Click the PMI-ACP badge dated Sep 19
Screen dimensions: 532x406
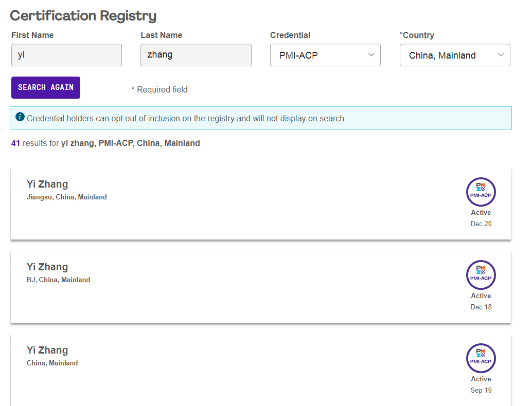pos(481,358)
